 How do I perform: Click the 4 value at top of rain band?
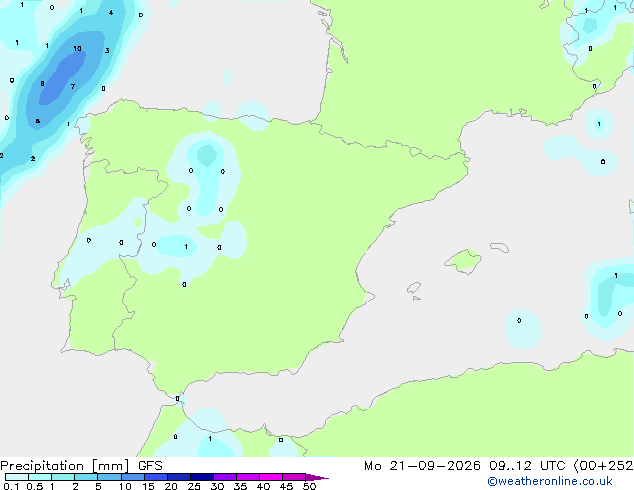click(x=111, y=13)
